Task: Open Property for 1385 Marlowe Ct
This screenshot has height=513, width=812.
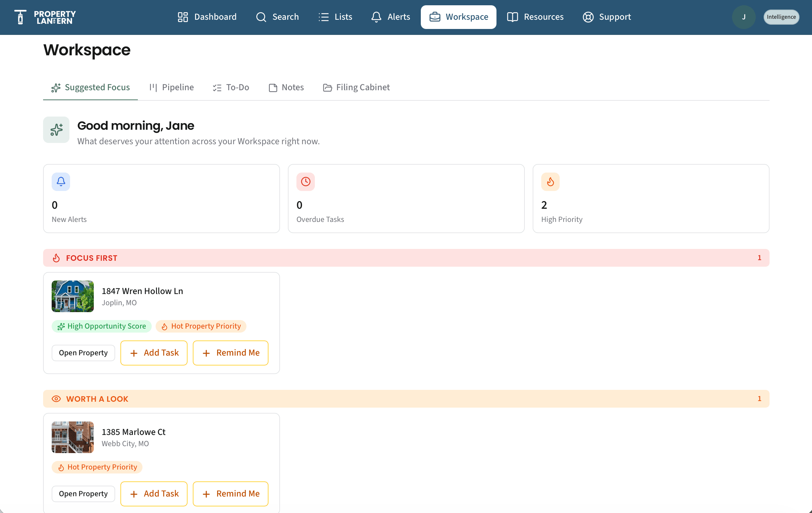Action: 83,494
